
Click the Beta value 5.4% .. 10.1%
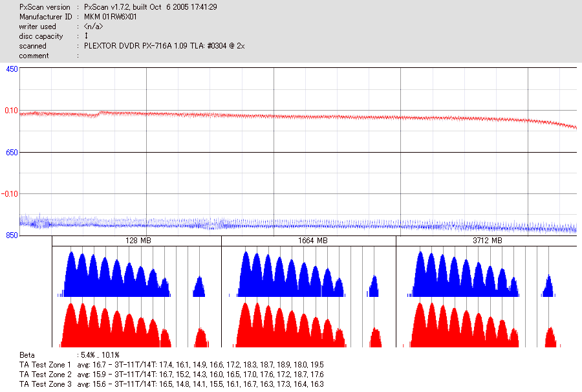click(x=100, y=355)
